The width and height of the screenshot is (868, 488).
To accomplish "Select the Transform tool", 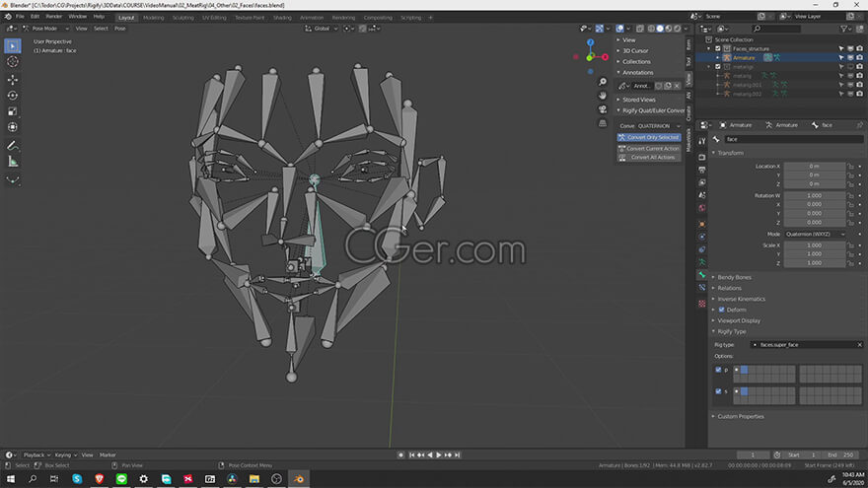I will click(x=12, y=128).
